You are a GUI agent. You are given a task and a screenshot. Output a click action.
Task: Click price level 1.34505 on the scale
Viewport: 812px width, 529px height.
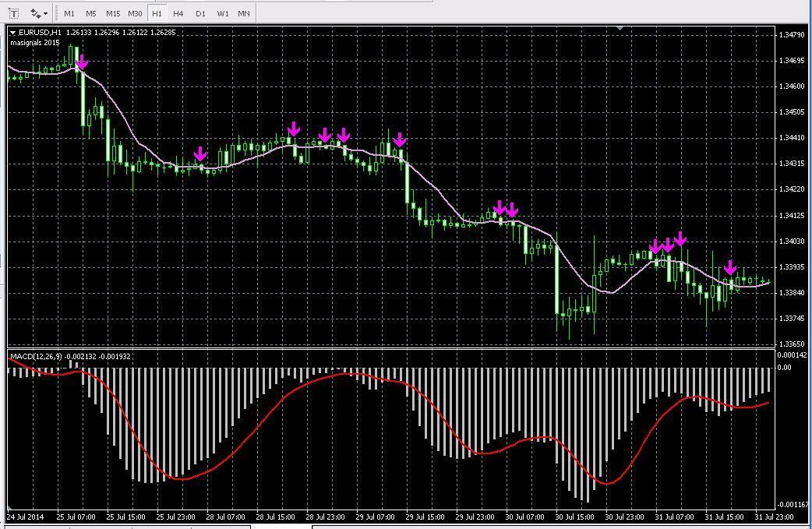click(x=792, y=112)
